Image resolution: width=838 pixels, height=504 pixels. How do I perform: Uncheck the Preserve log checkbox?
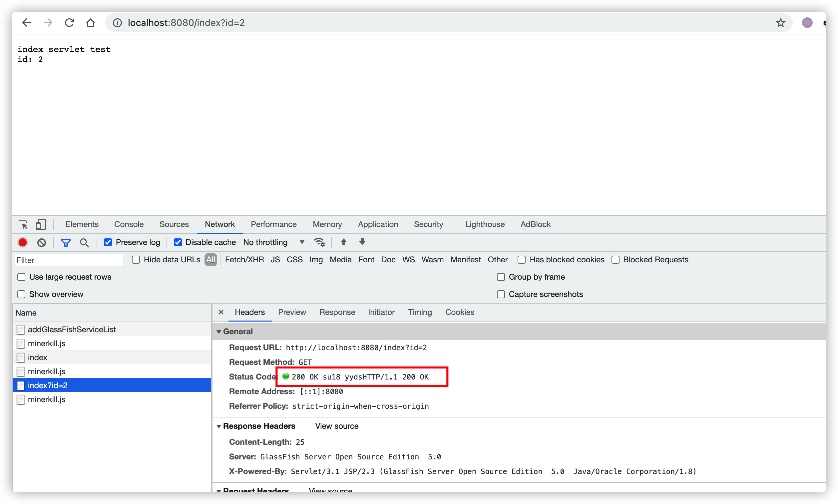pos(108,242)
